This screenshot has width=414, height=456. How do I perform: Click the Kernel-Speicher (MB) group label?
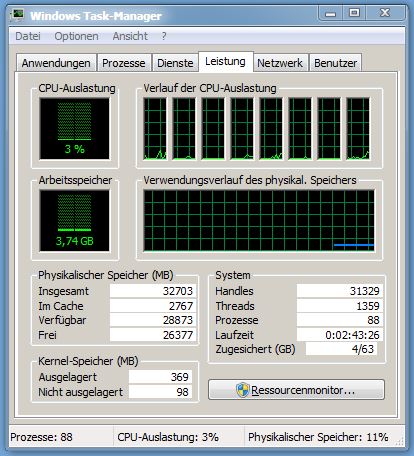click(88, 361)
